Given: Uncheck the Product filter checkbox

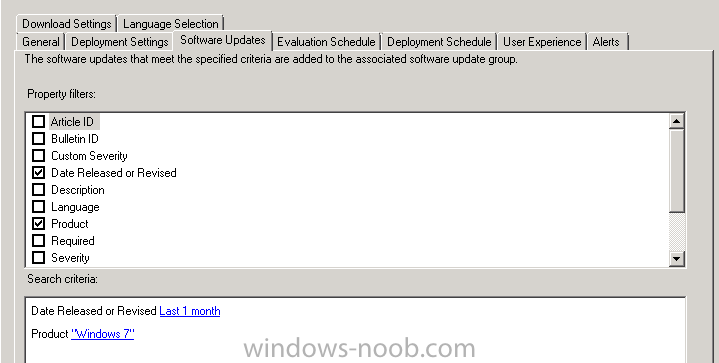Looking at the screenshot, I should (39, 223).
